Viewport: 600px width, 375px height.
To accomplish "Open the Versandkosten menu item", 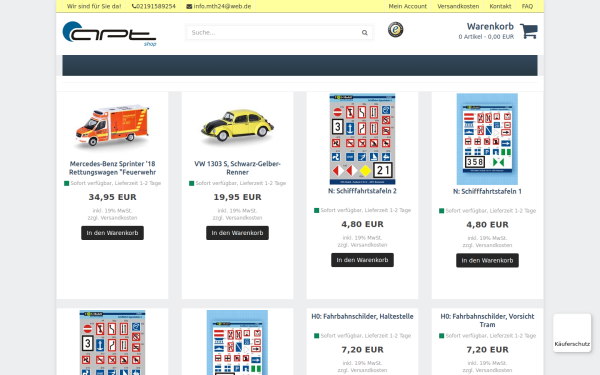I will (458, 6).
